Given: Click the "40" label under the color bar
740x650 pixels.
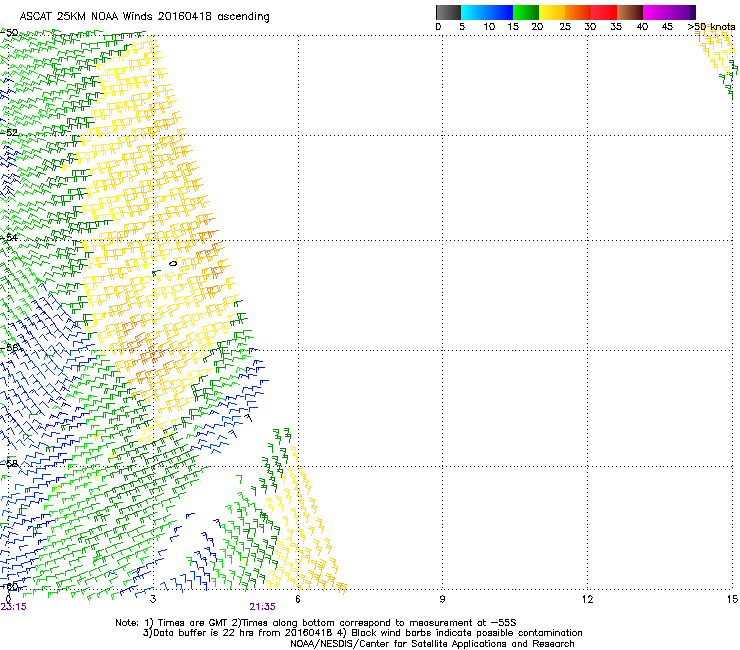Looking at the screenshot, I should (x=642, y=27).
